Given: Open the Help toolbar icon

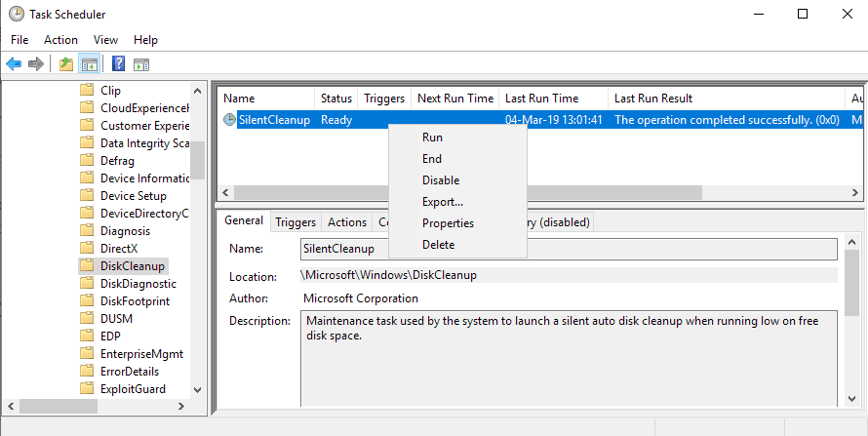Looking at the screenshot, I should 118,64.
